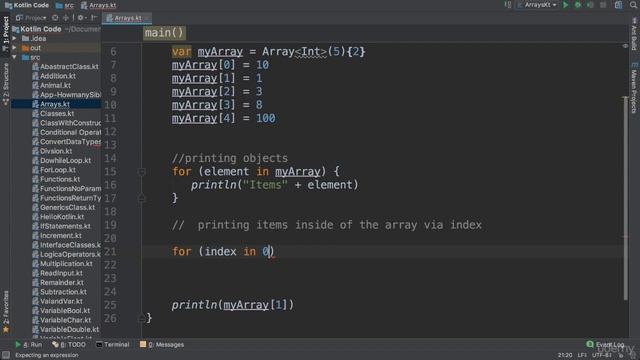Run with coverage icon in top toolbar

coord(590,5)
